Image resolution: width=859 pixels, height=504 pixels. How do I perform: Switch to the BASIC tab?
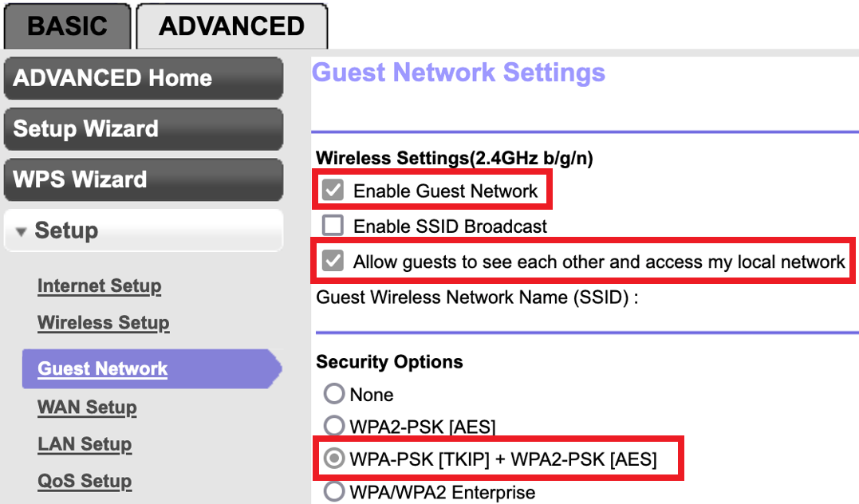pos(67,26)
